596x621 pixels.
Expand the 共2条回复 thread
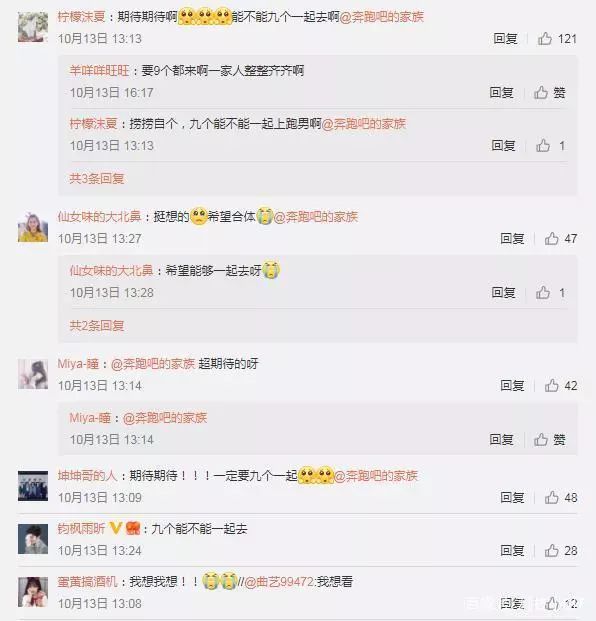(97, 326)
